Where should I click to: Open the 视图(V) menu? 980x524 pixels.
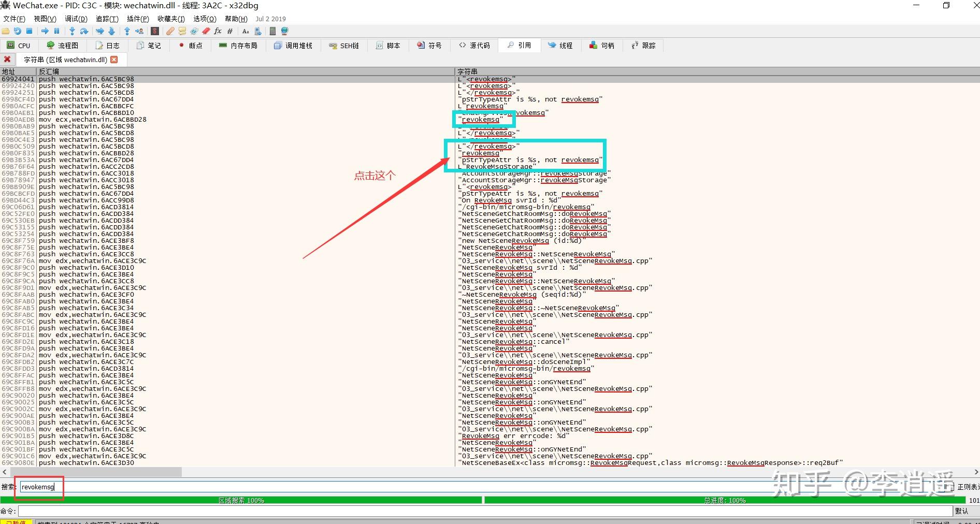click(x=45, y=19)
